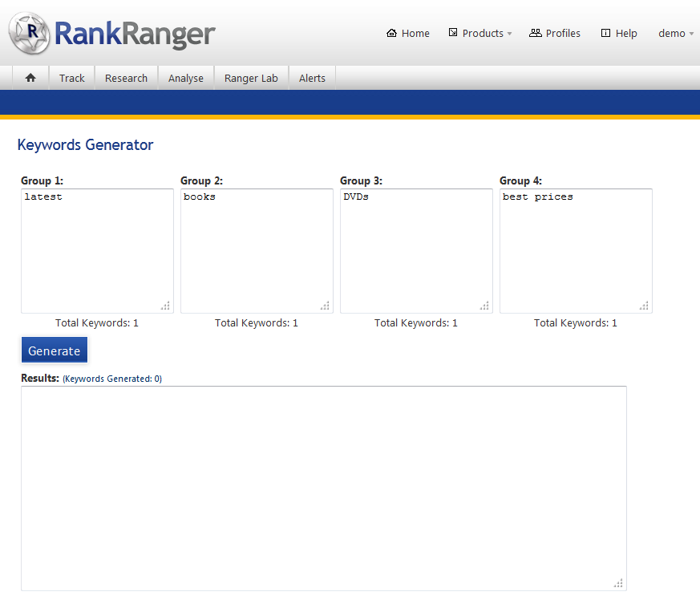
Task: Click the home icon tab in navigation bar
Action: [x=30, y=78]
